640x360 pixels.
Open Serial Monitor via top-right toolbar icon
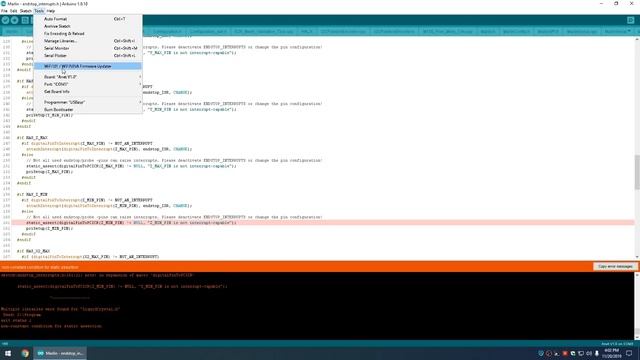click(631, 20)
